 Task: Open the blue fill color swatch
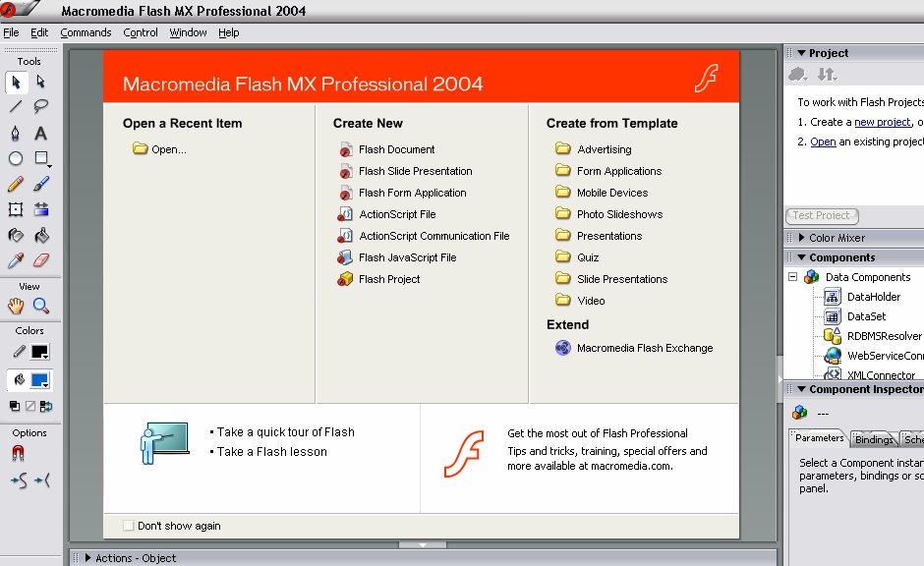tap(40, 380)
